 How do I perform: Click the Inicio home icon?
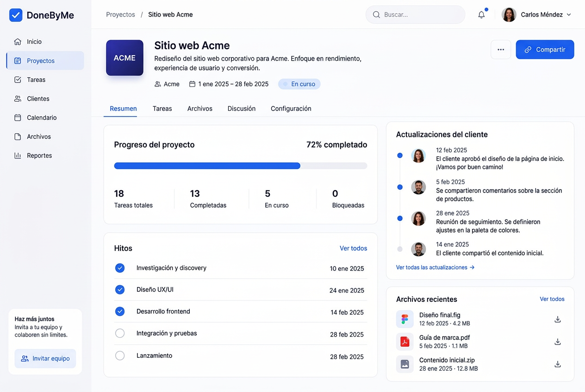point(18,42)
